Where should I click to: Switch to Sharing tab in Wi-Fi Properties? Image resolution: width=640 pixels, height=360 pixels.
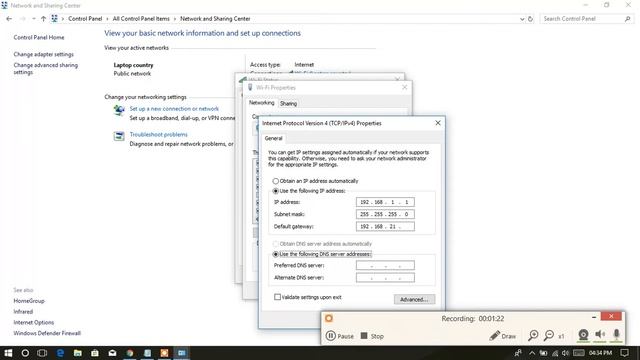click(288, 104)
